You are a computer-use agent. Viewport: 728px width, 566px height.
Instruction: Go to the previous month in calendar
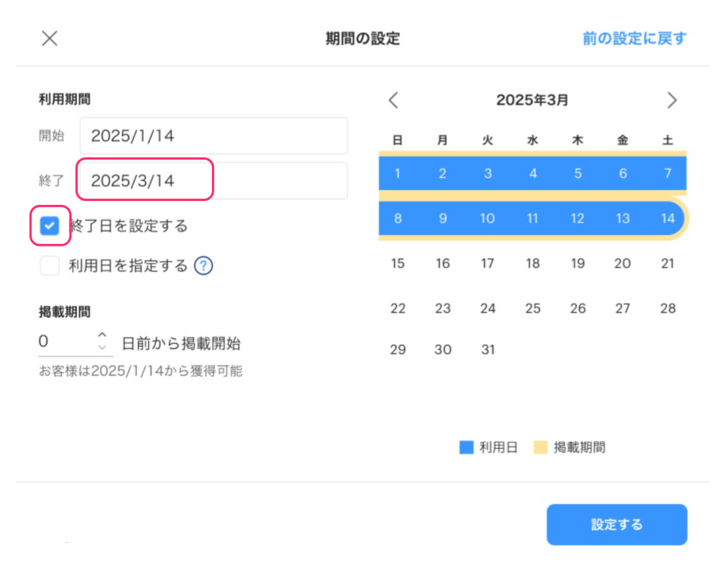coord(393,100)
